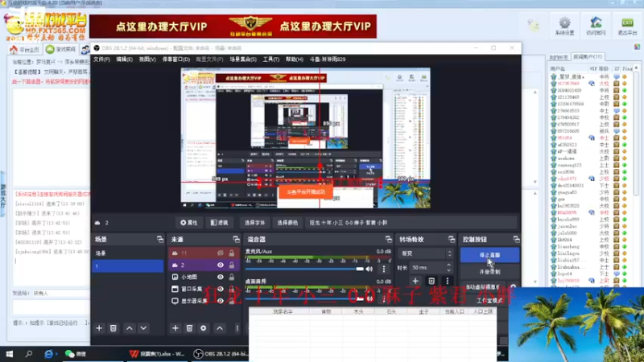Open Windows Start menu
The width and height of the screenshot is (644, 362).
[x=9, y=354]
